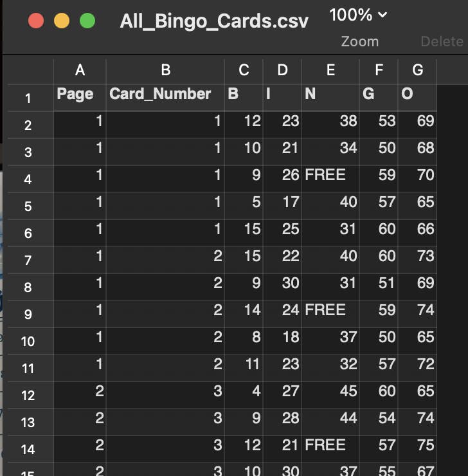
Task: Select the column E header
Action: coord(330,70)
